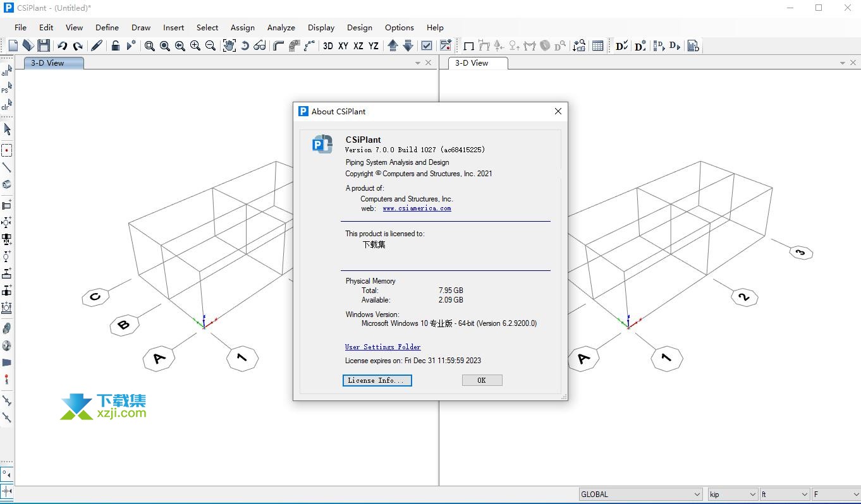Zoom in one step with the plus magnifier

(195, 45)
